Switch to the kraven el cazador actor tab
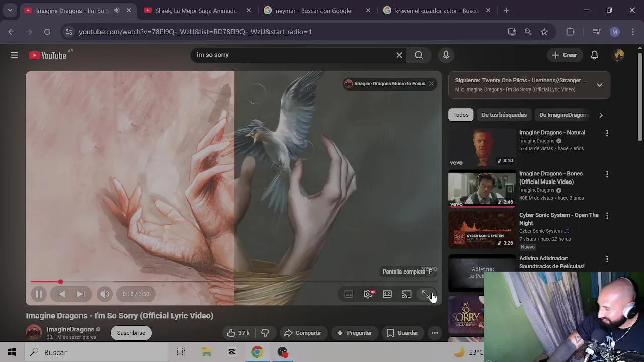This screenshot has height=362, width=644. click(433, 10)
